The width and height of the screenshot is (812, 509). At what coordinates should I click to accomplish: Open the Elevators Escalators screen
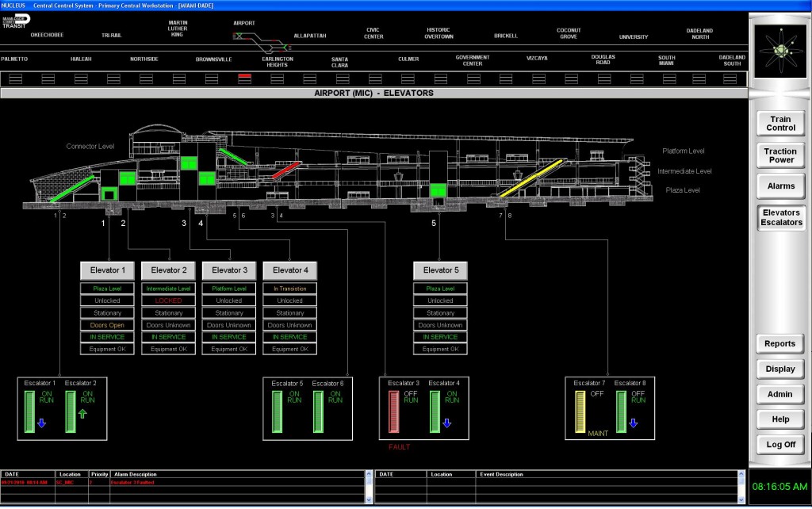[781, 217]
